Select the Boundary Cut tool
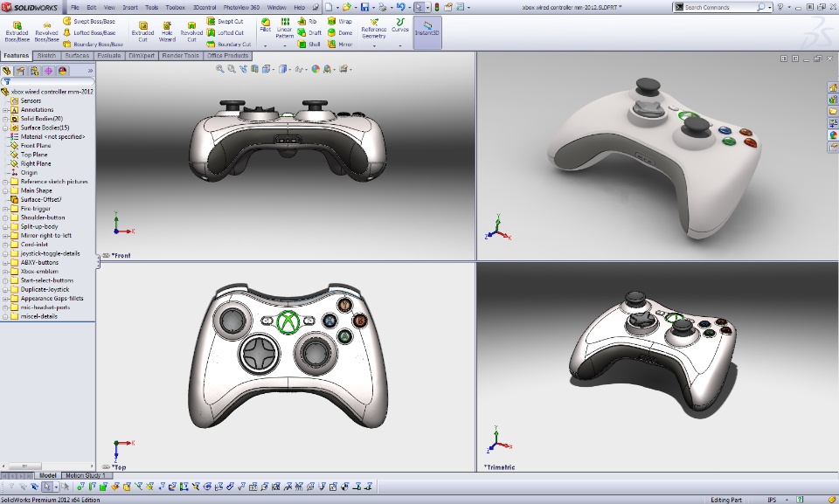Viewport: 839px width, 504px height. [229, 44]
